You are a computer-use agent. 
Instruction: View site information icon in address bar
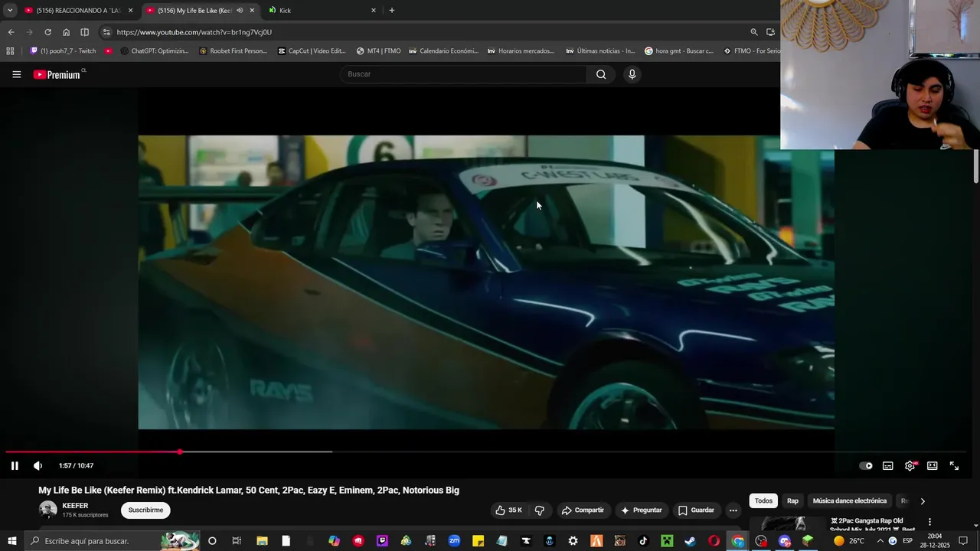click(x=106, y=32)
